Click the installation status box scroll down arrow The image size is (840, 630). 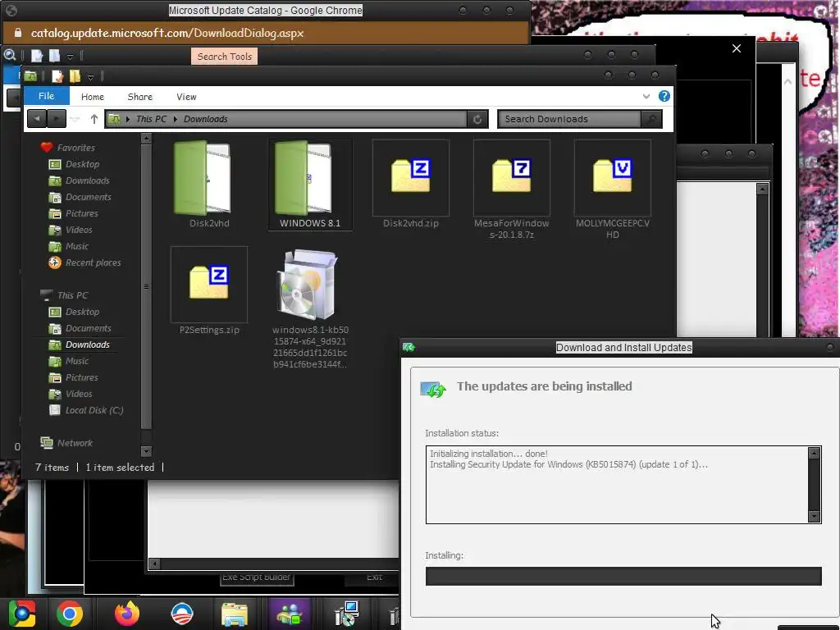[x=815, y=517]
